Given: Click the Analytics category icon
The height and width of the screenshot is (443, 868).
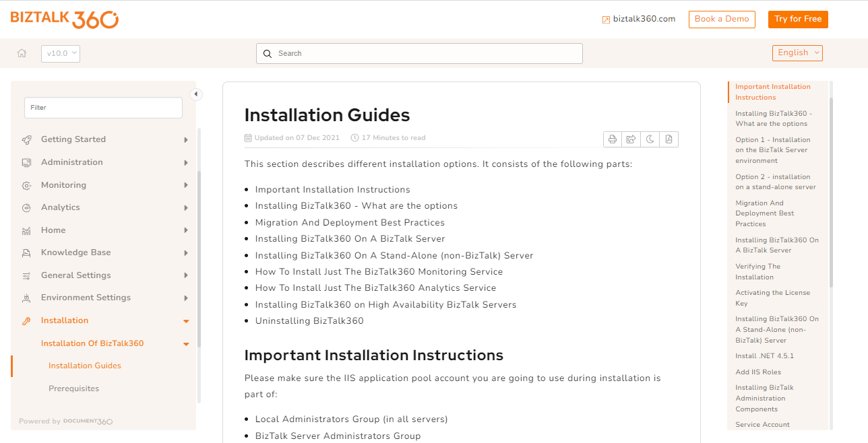Looking at the screenshot, I should [26, 207].
